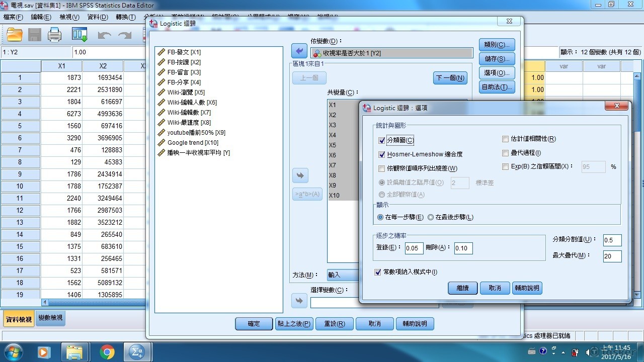This screenshot has width=644, height=362.
Task: Click the data editor horizontal scrollbar left arrow
Action: 45,302
